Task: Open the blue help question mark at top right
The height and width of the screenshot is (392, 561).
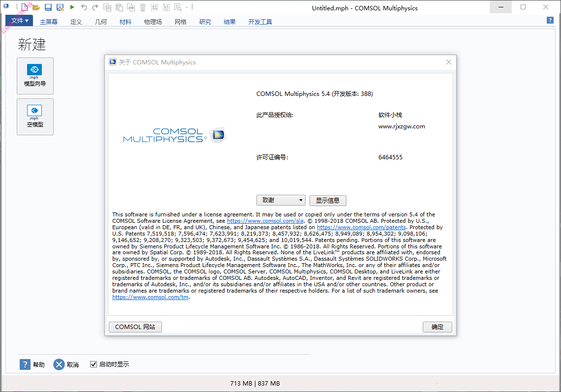Action: point(550,20)
